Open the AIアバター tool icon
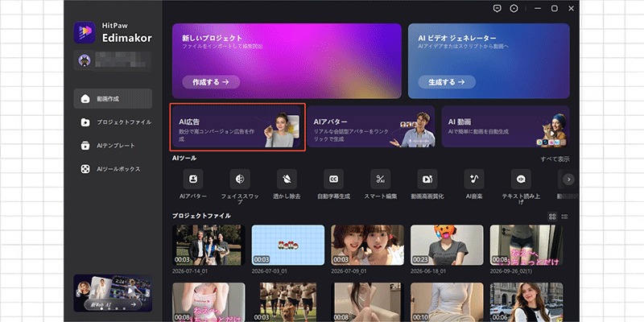 click(x=192, y=179)
